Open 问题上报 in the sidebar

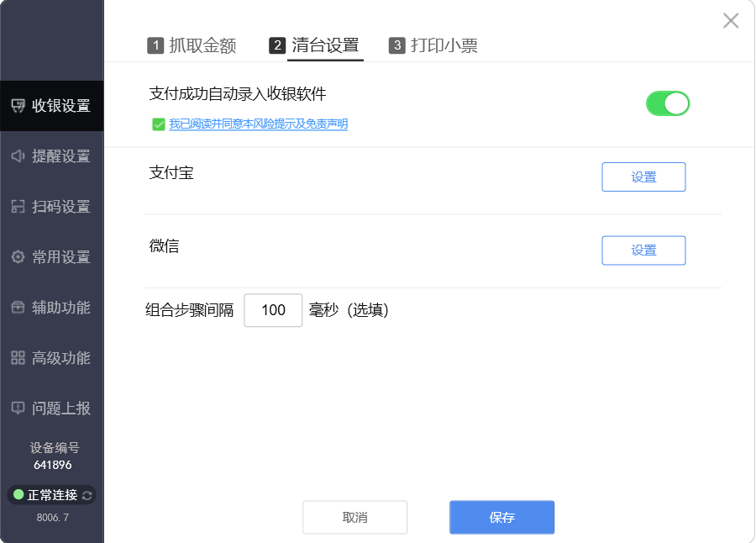[52, 409]
